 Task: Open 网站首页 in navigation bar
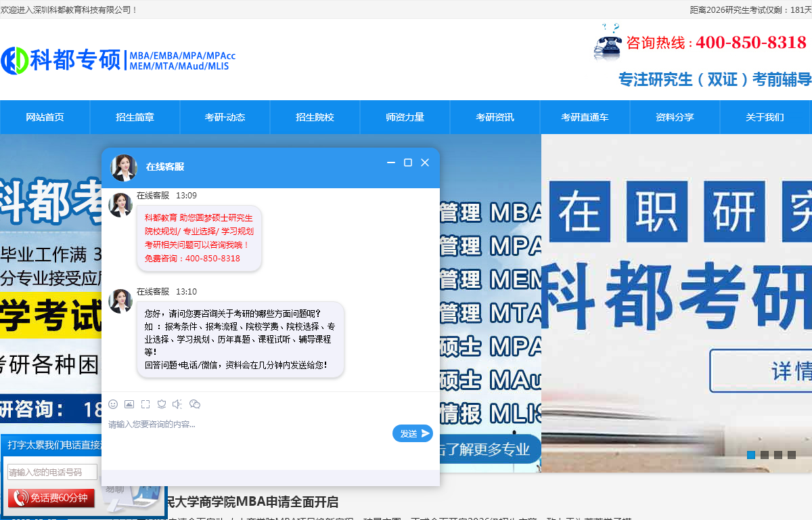[x=45, y=117]
